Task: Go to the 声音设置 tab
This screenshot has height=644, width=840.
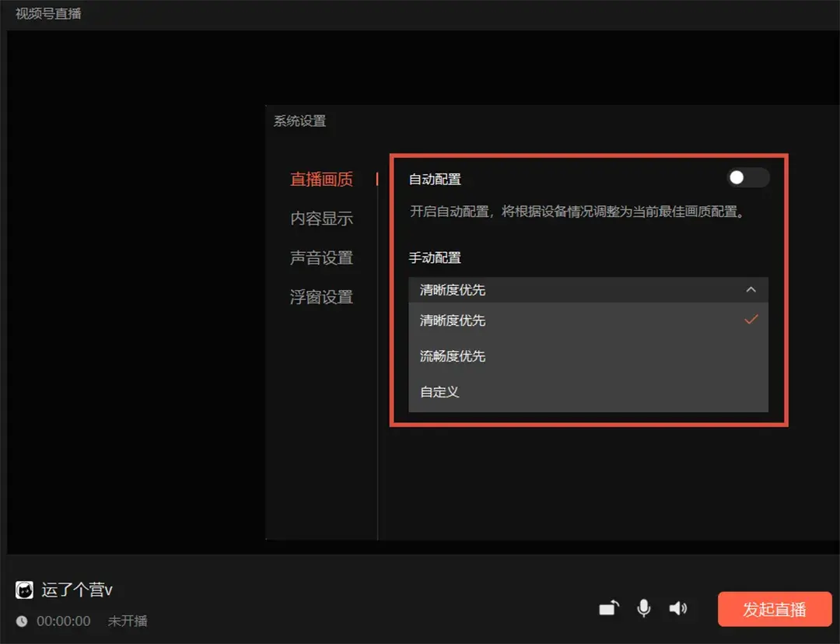Action: tap(321, 257)
